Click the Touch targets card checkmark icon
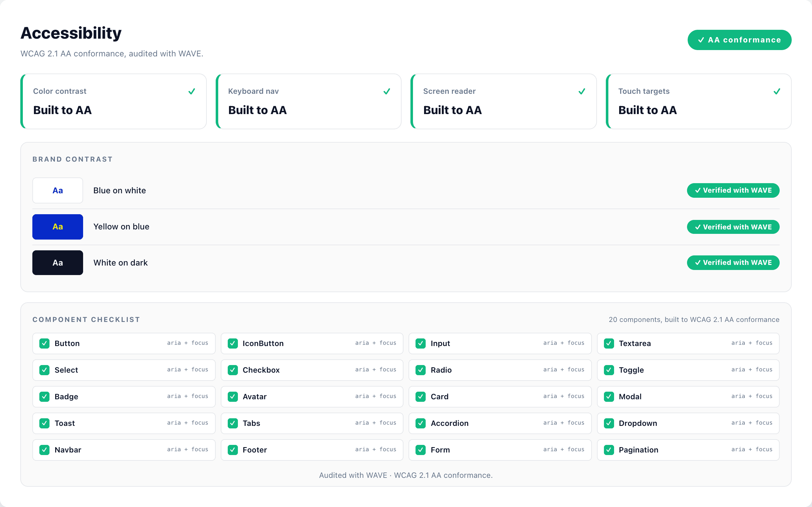 point(777,91)
